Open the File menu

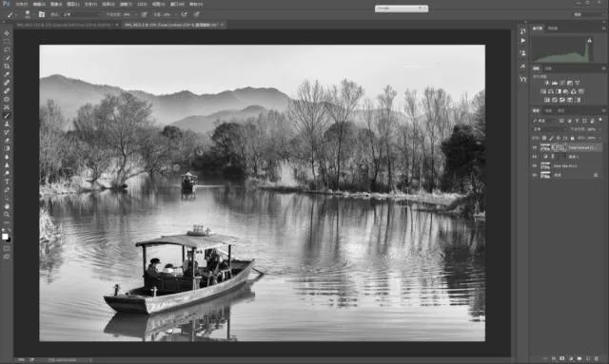tap(22, 4)
